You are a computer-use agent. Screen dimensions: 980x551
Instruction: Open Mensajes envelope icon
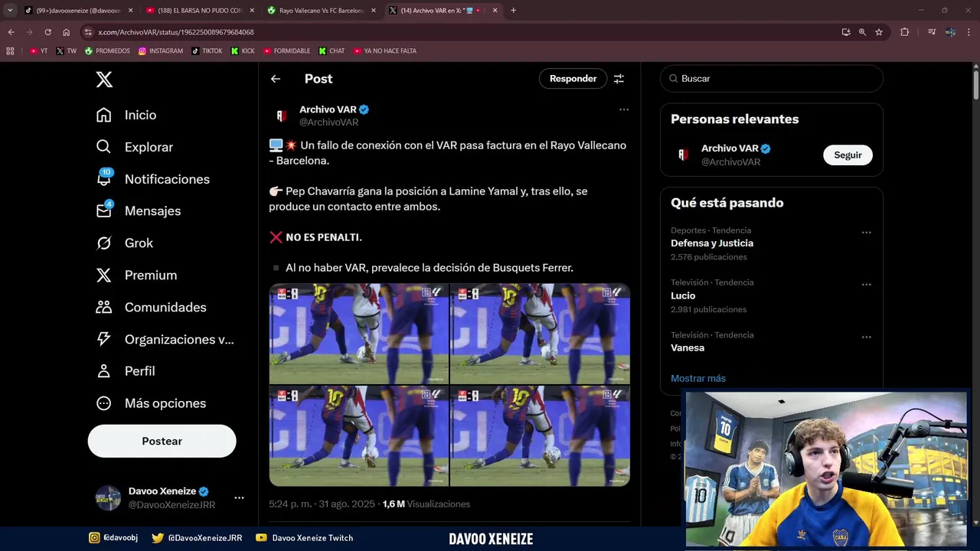[104, 210]
